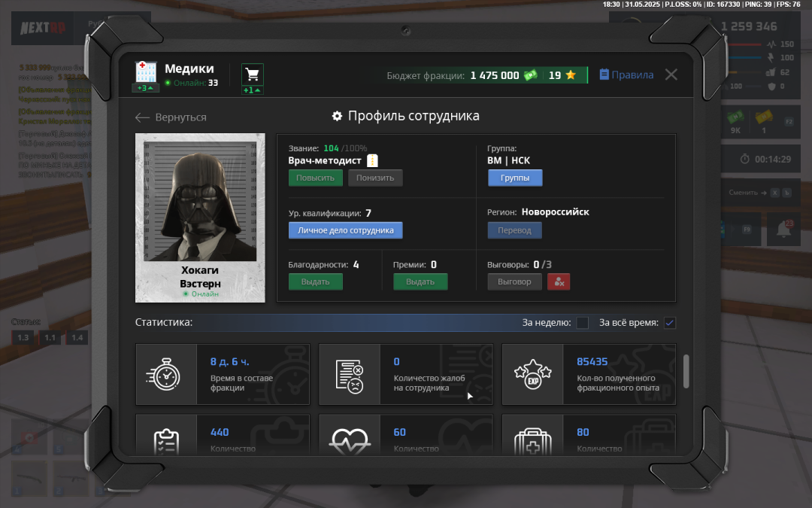Image resolution: width=812 pixels, height=508 pixels.
Task: Click the Звание: 104/100% progress text
Action: tap(328, 148)
